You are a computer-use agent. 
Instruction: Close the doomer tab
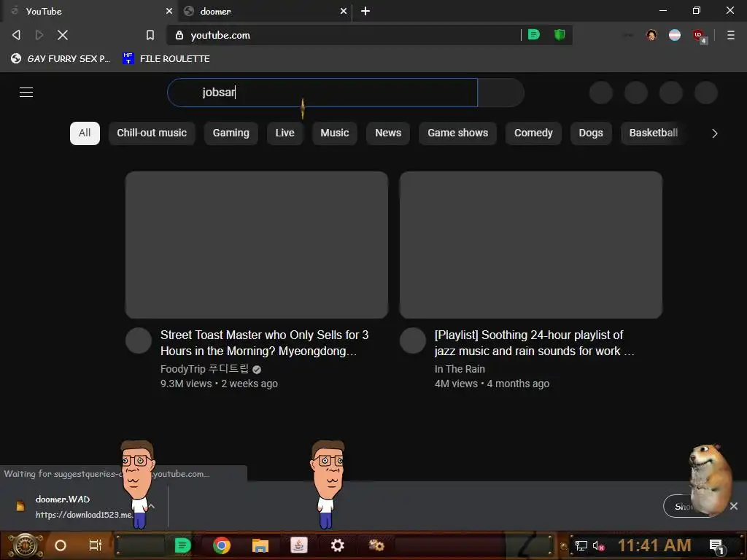[344, 11]
